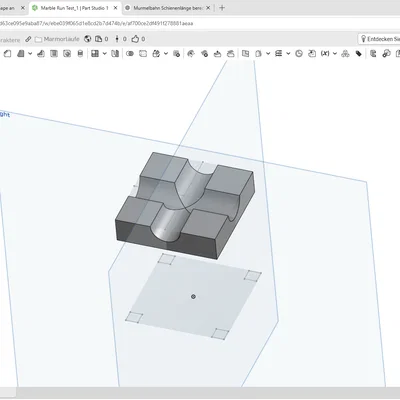Expand the Sheet metal tools dropdown arrow
Screen dimensions: 400x400
pos(288,53)
